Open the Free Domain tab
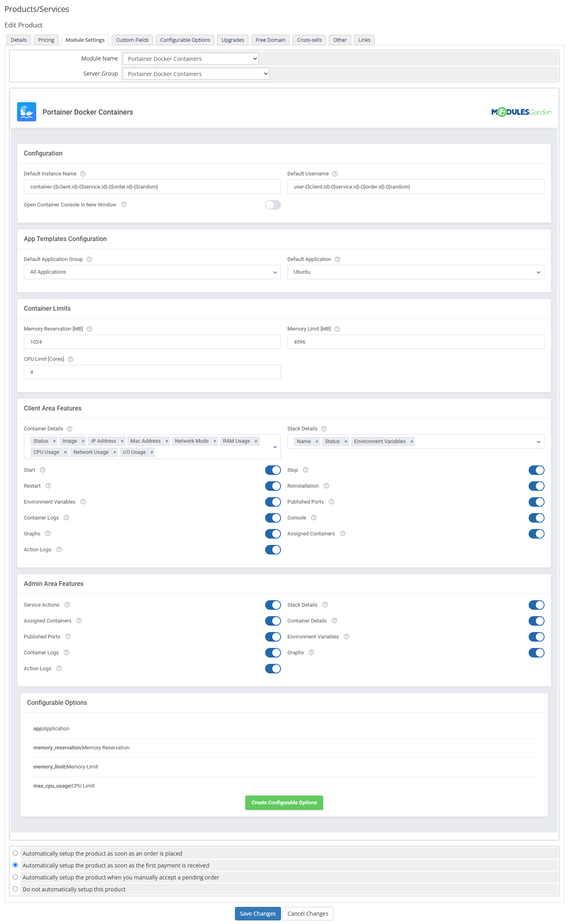 [271, 40]
